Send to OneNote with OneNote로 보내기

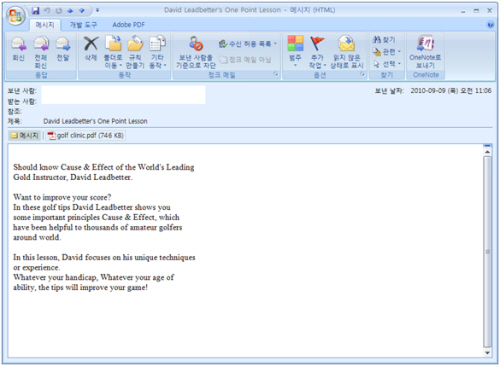[425, 52]
